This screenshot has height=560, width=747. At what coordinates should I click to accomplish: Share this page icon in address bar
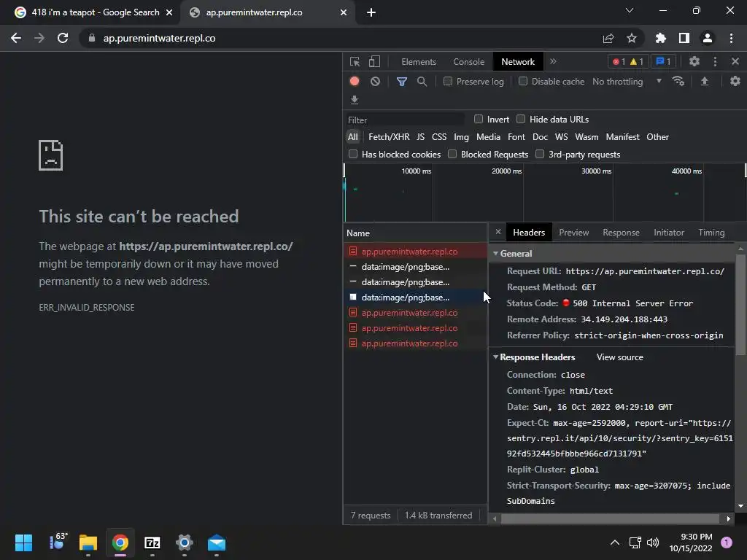tap(608, 38)
